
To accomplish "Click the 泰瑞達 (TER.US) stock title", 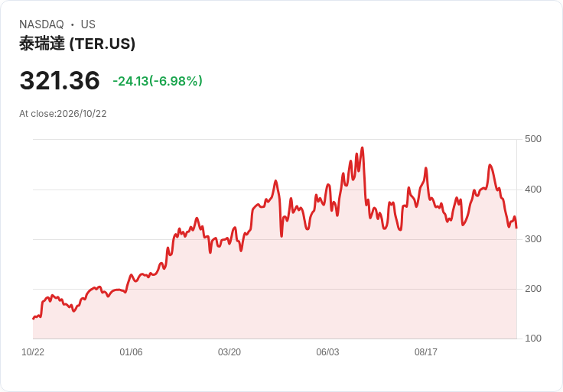I will point(77,44).
